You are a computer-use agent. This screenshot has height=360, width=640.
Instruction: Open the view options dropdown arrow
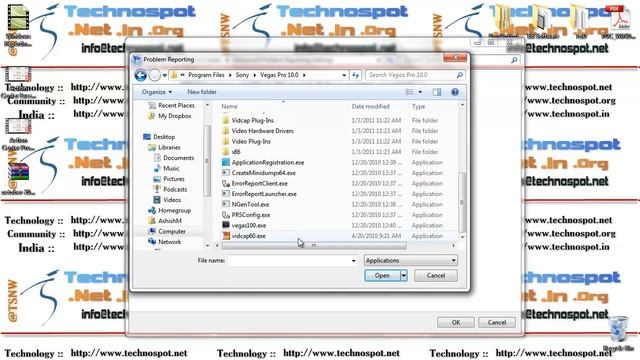(420, 92)
